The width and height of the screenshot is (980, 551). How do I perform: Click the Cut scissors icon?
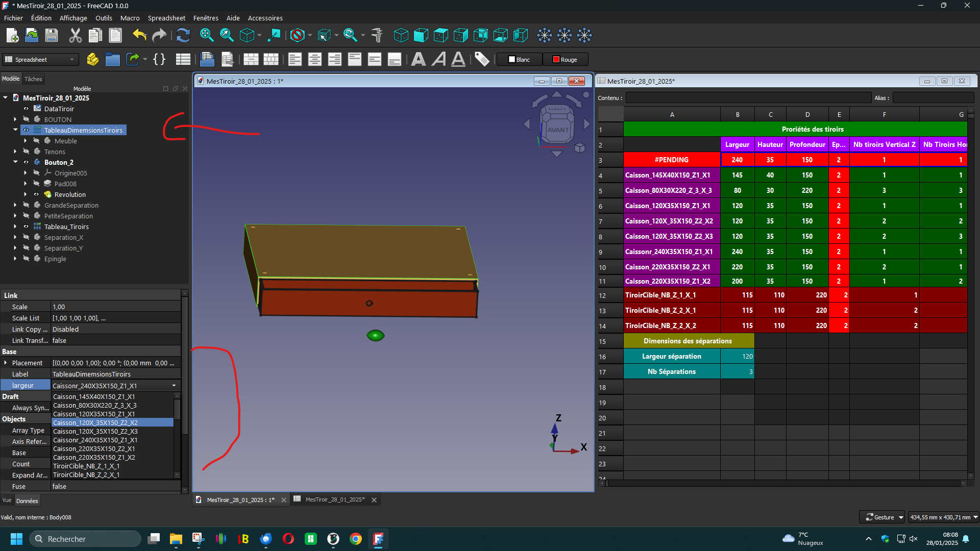coord(76,35)
